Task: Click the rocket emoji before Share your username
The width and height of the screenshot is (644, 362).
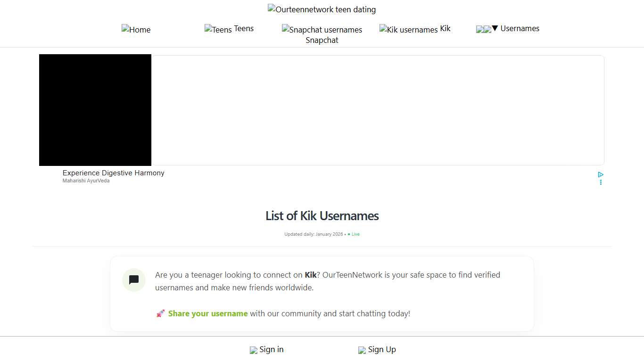Action: (160, 313)
